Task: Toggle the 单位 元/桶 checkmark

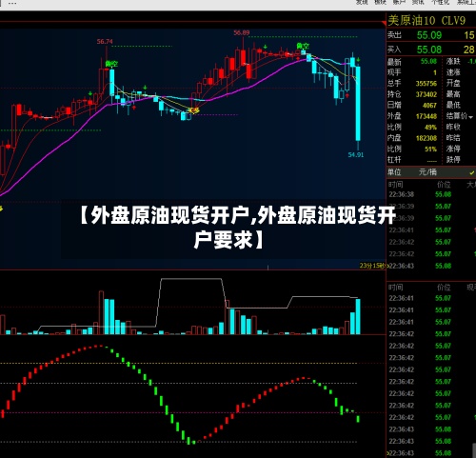Action: [471, 172]
